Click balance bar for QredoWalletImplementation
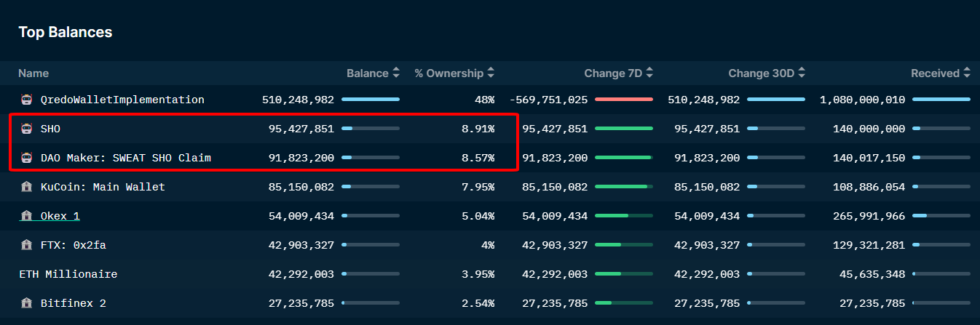This screenshot has width=980, height=325. point(371,99)
